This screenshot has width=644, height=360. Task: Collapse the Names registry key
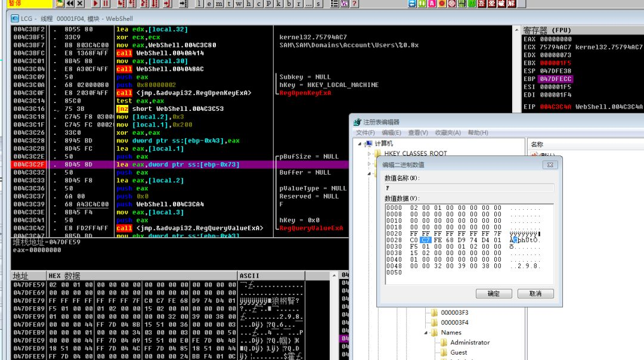tap(427, 333)
